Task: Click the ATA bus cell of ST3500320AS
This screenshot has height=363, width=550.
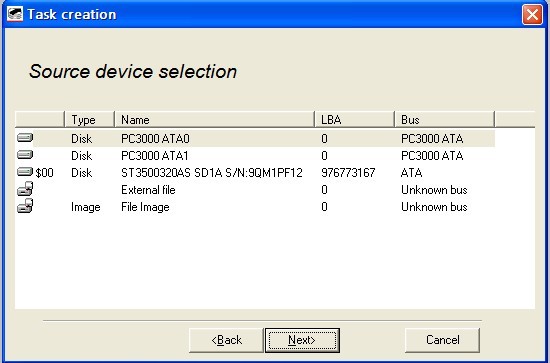Action: pos(411,173)
